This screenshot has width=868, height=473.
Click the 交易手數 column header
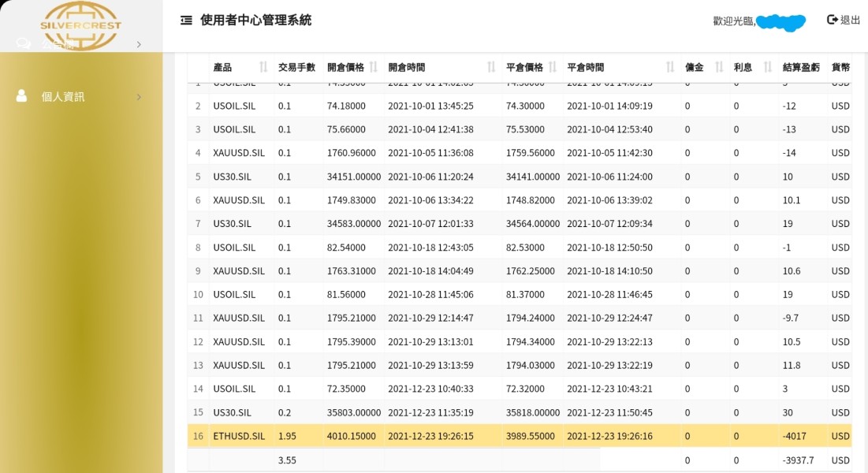tap(296, 67)
